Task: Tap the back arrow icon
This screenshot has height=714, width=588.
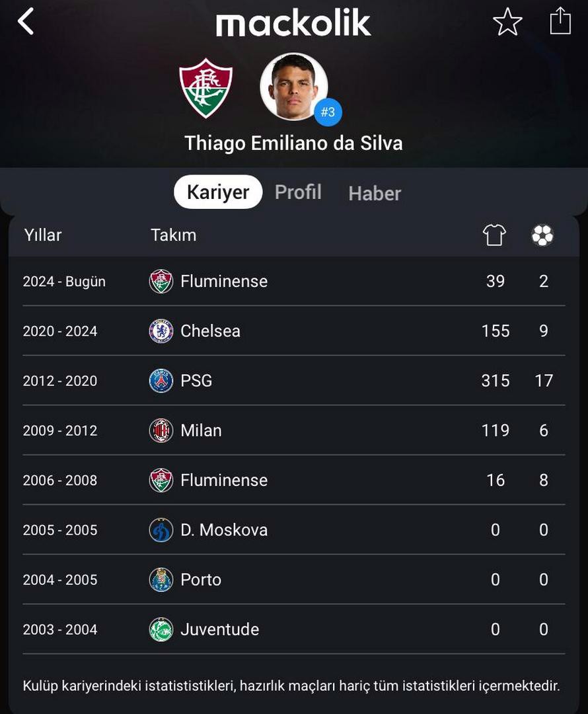Action: tap(26, 21)
